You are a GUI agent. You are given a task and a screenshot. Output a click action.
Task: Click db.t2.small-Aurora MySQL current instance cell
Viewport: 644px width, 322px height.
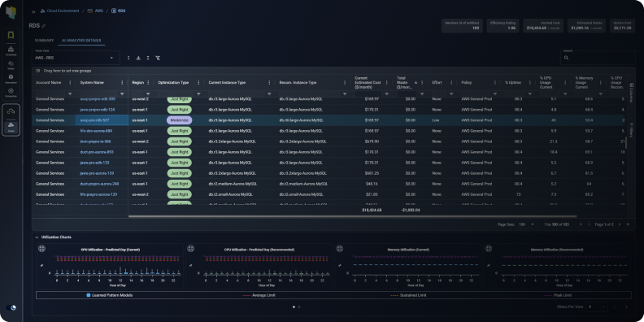231,194
